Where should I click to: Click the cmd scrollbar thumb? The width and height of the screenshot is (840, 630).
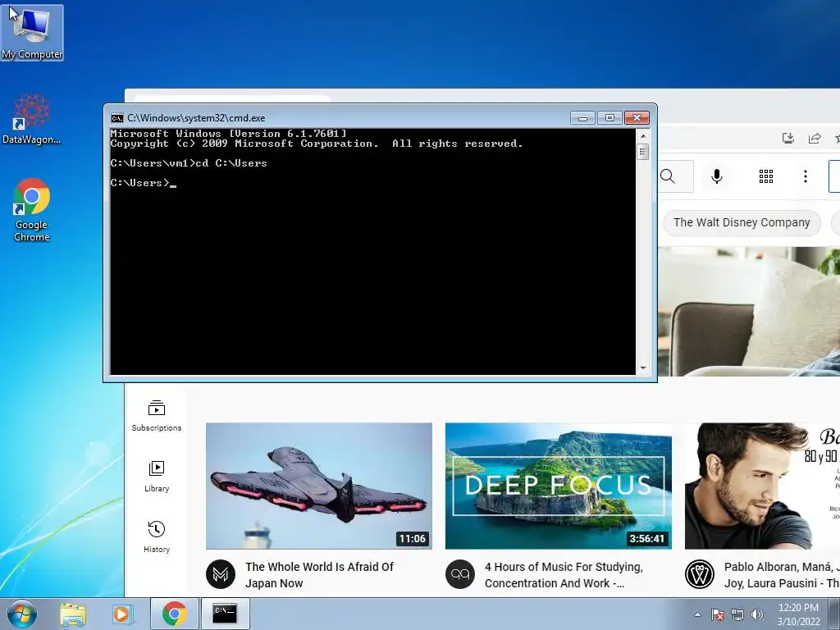[643, 152]
